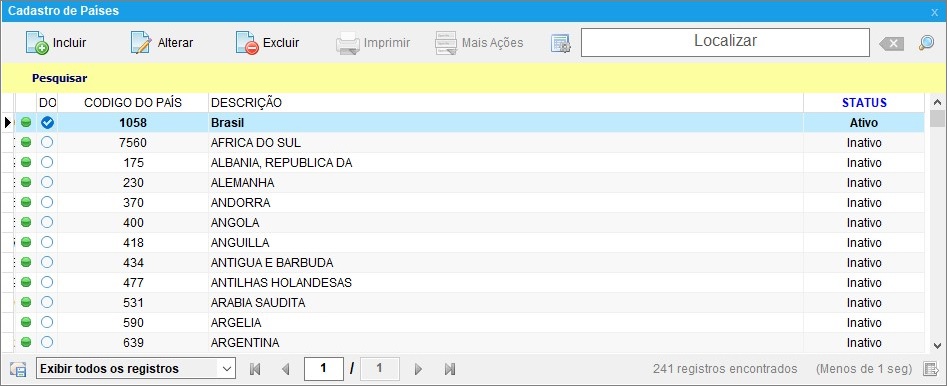Screen dimensions: 947x386
Task: Click green status dot of ARGELIA row
Action: (x=26, y=322)
